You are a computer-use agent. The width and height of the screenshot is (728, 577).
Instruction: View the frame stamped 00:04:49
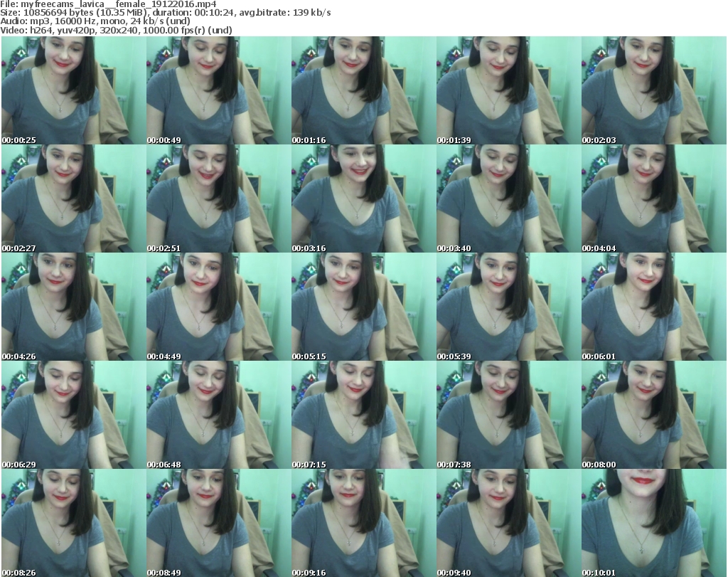(219, 307)
